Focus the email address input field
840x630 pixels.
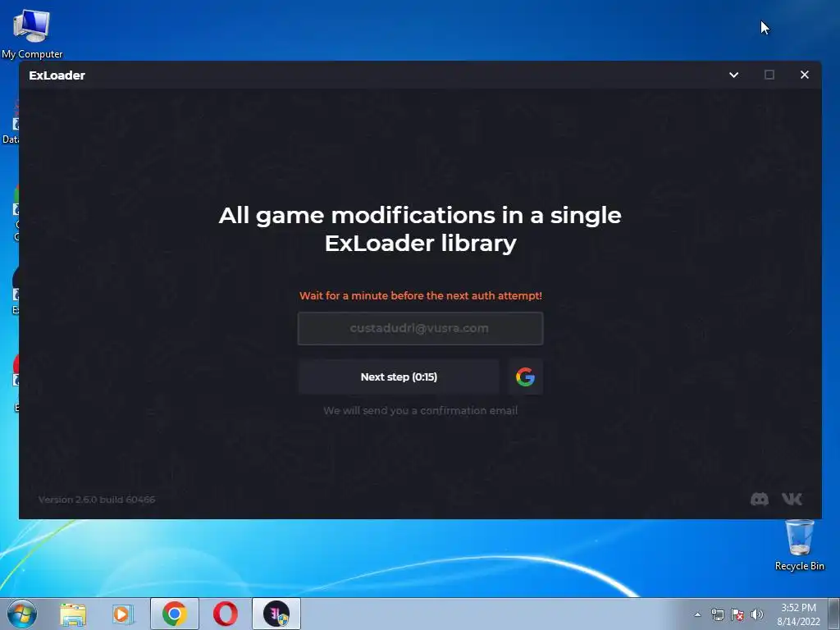[420, 328]
